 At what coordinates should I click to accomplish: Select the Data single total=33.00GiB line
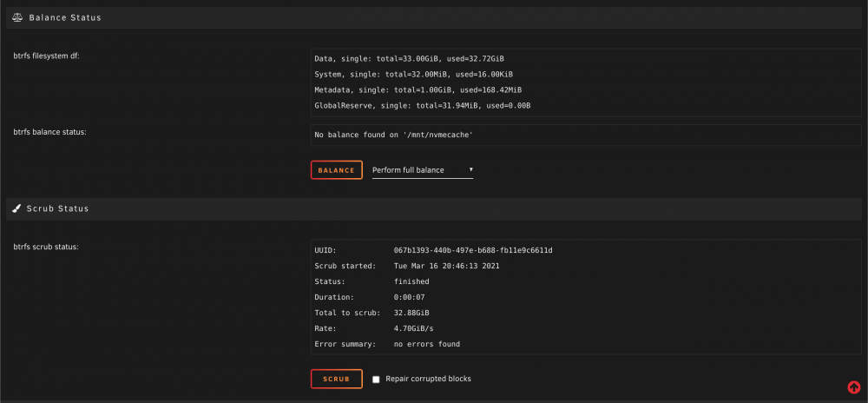[409, 59]
